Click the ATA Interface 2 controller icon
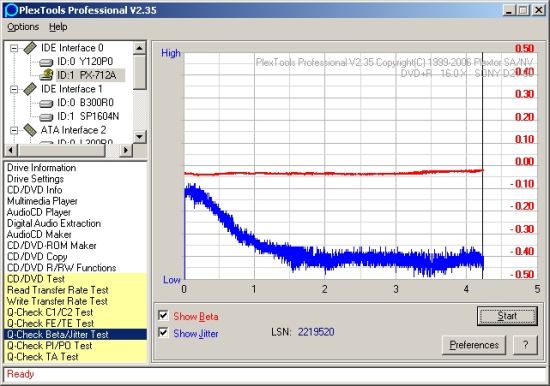 click(x=30, y=130)
